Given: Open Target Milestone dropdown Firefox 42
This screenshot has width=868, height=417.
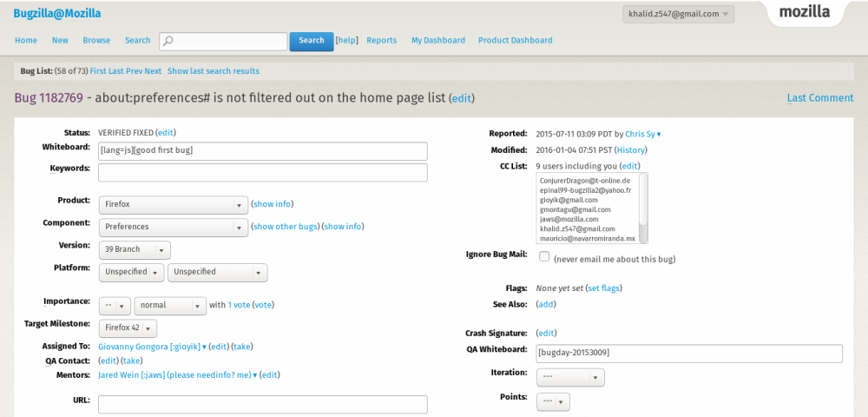Looking at the screenshot, I should pyautogui.click(x=128, y=328).
